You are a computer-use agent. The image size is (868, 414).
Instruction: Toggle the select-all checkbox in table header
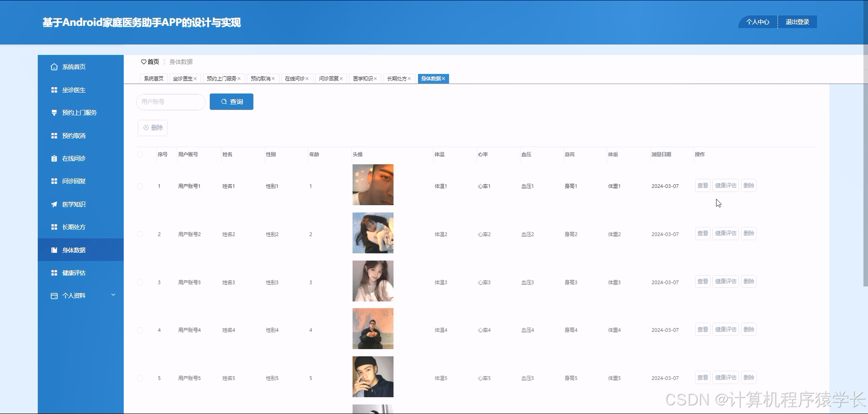[x=140, y=155]
